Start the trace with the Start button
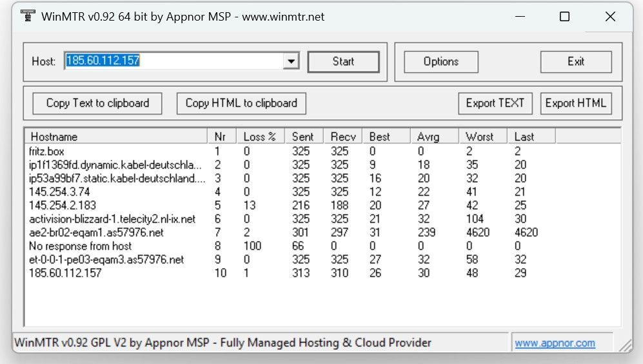 point(343,61)
